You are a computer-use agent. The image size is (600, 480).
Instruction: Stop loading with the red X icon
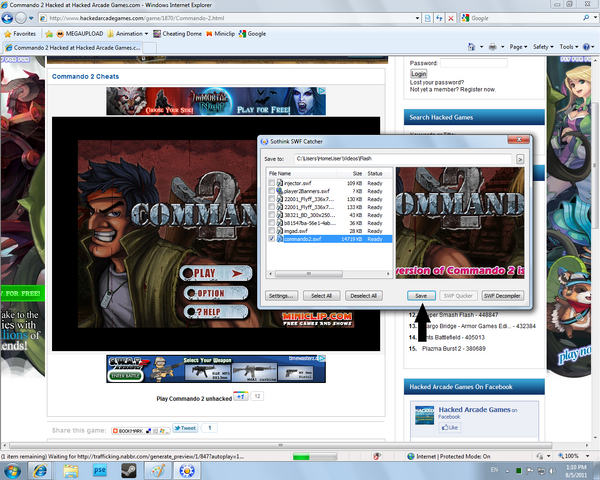point(451,18)
